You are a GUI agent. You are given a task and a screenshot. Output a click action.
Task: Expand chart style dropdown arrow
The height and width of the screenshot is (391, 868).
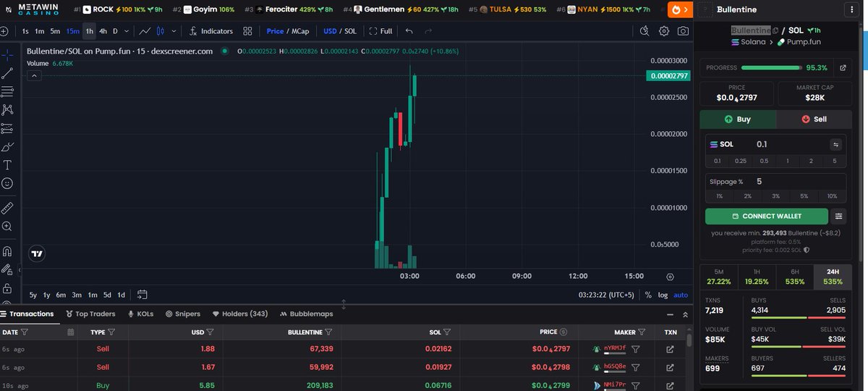(174, 31)
